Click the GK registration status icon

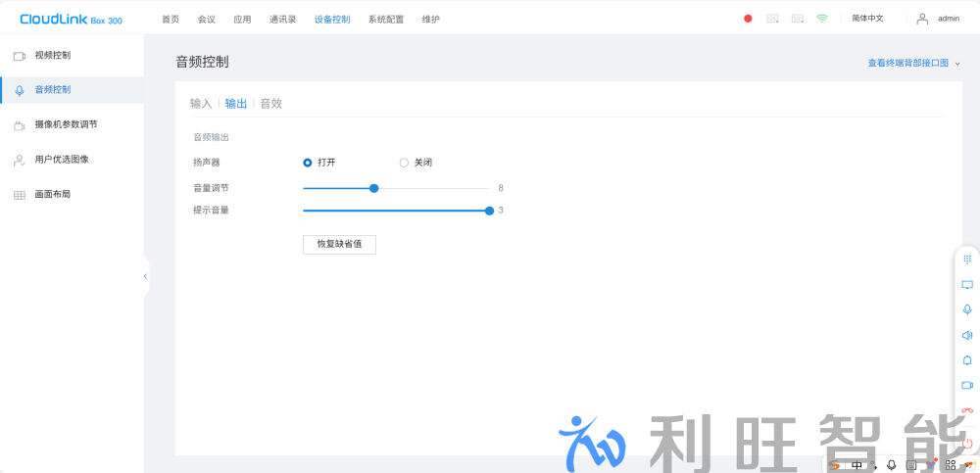pos(772,19)
